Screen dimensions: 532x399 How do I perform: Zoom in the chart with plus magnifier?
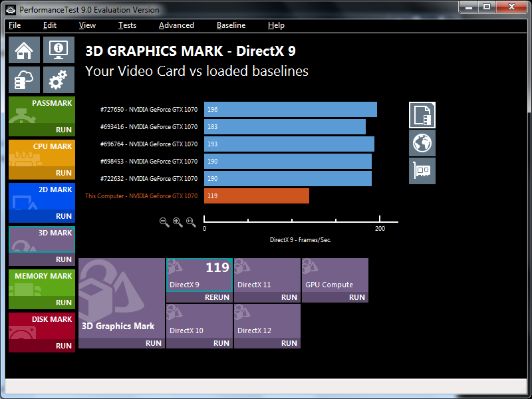point(178,222)
